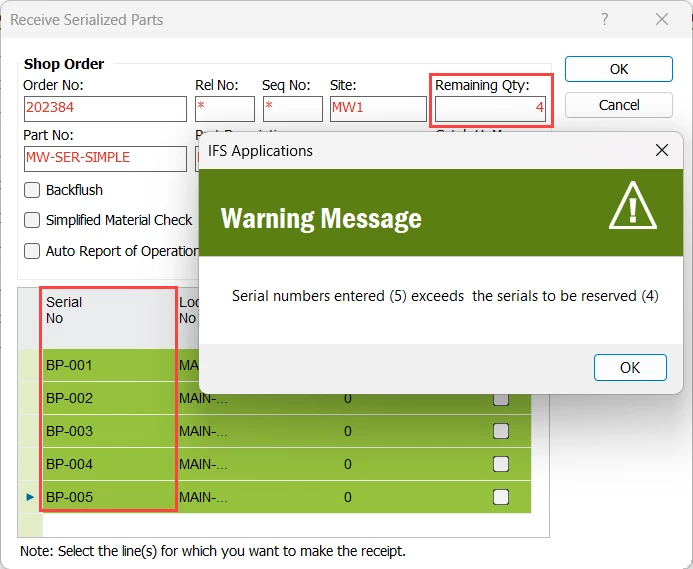The image size is (693, 569).
Task: Toggle Simplified Material Check checkbox
Action: coord(32,220)
